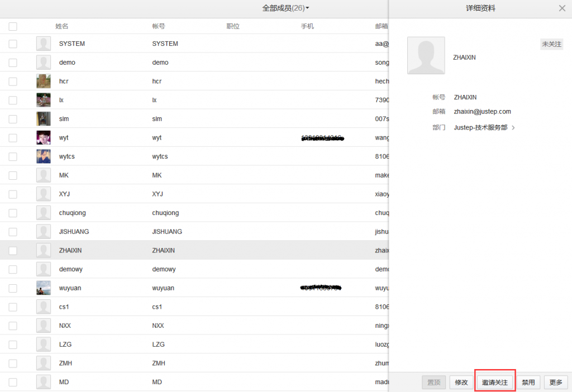Open the 更多 options menu
Image resolution: width=572 pixels, height=392 pixels.
click(x=556, y=382)
